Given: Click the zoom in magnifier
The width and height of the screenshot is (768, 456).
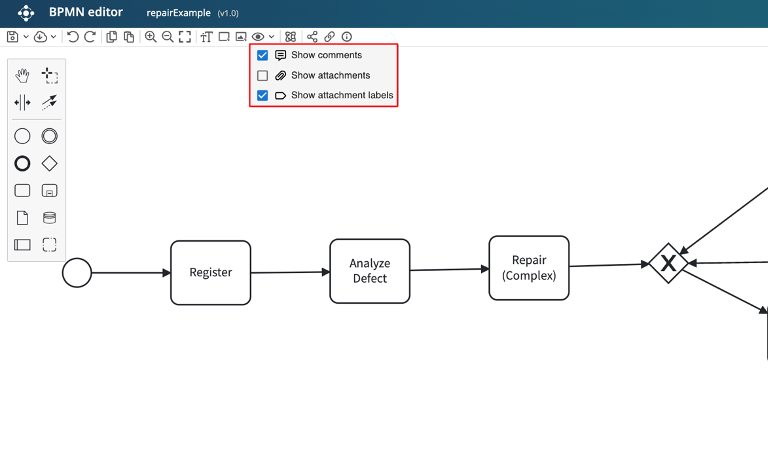Looking at the screenshot, I should 151,37.
